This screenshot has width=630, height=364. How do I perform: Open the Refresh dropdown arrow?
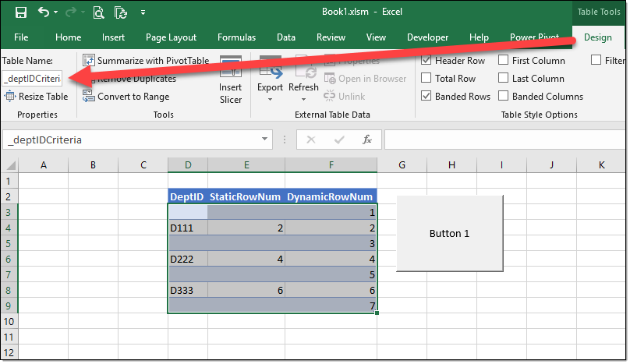pos(303,99)
